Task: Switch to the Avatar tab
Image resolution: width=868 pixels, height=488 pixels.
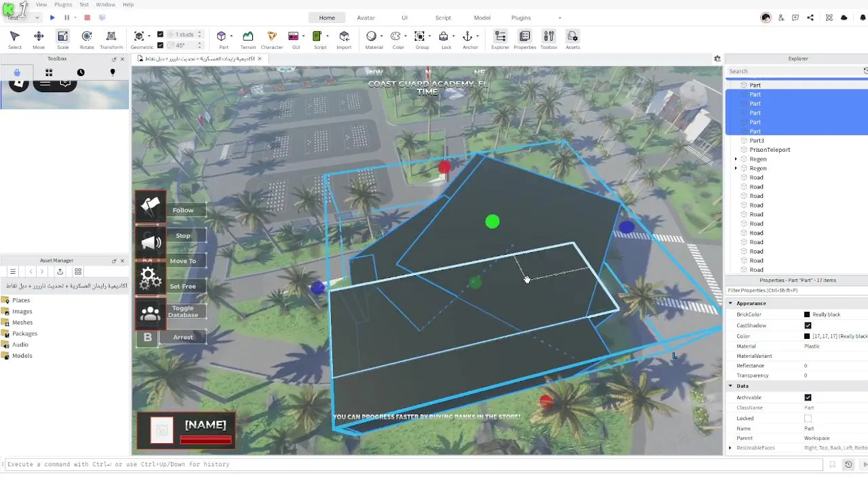Action: (366, 18)
